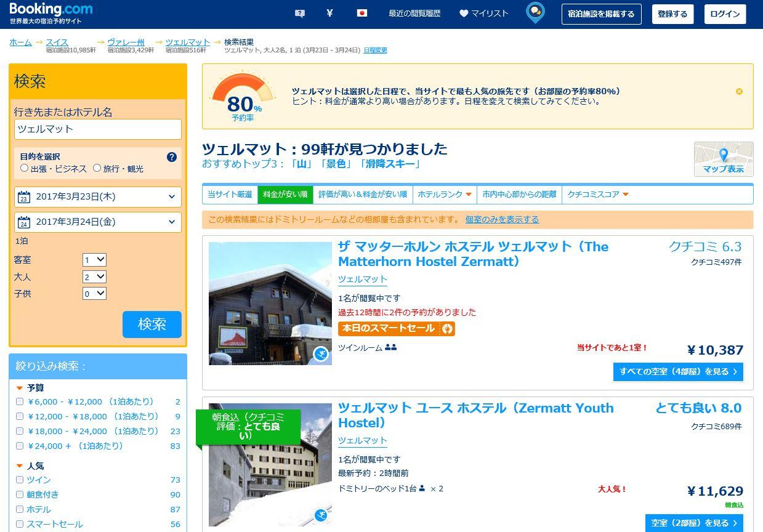Select the 料金が安い順 sort tab
This screenshot has height=532, width=763.
click(x=285, y=195)
